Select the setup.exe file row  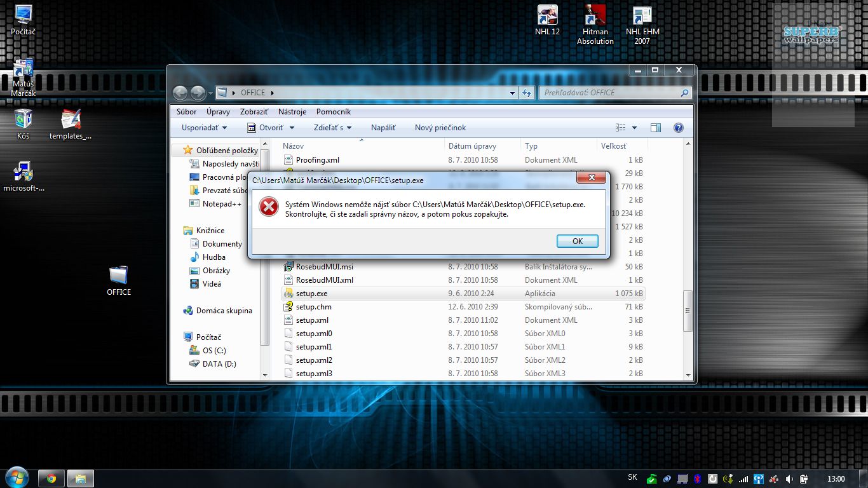coord(463,294)
